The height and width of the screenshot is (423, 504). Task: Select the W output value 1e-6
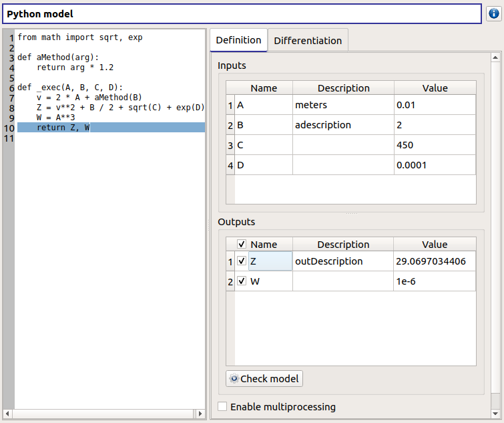[x=435, y=281]
